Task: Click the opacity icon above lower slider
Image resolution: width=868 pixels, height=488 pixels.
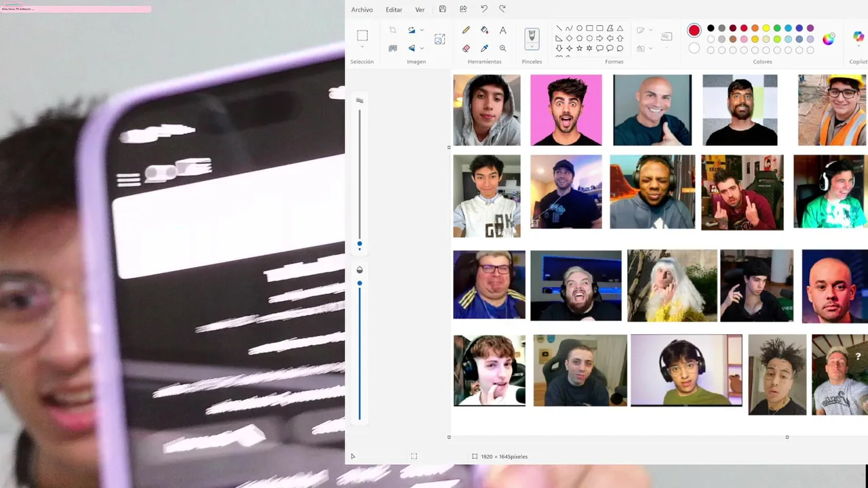Action: pyautogui.click(x=359, y=270)
